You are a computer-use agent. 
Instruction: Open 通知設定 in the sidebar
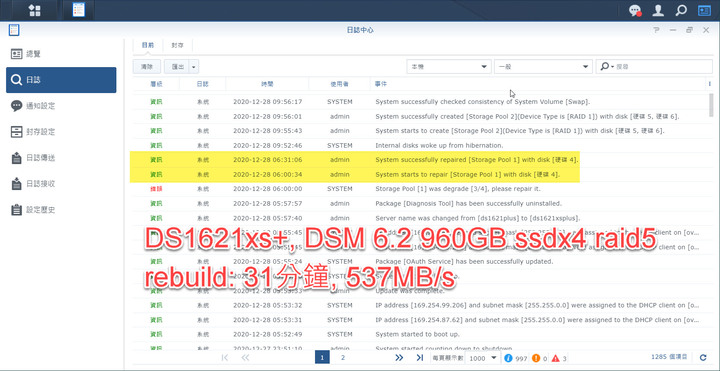point(61,106)
